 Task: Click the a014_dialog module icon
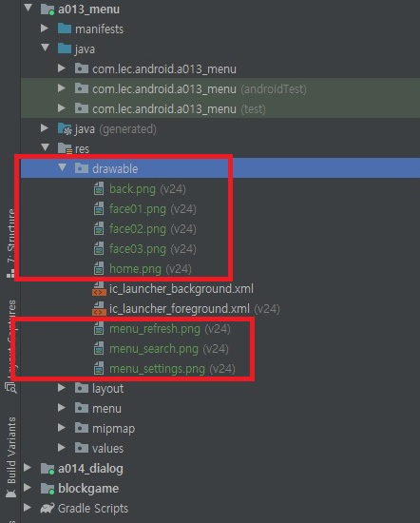click(48, 469)
